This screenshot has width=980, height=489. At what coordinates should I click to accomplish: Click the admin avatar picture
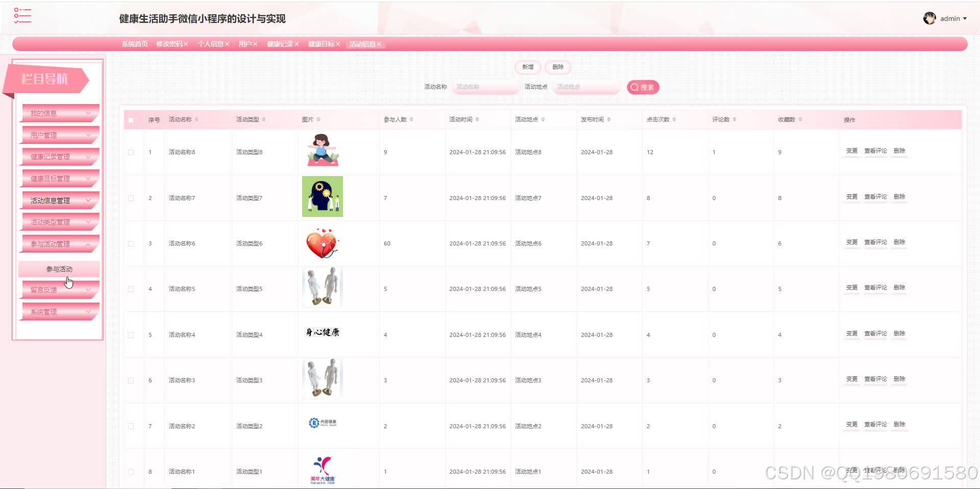click(929, 18)
